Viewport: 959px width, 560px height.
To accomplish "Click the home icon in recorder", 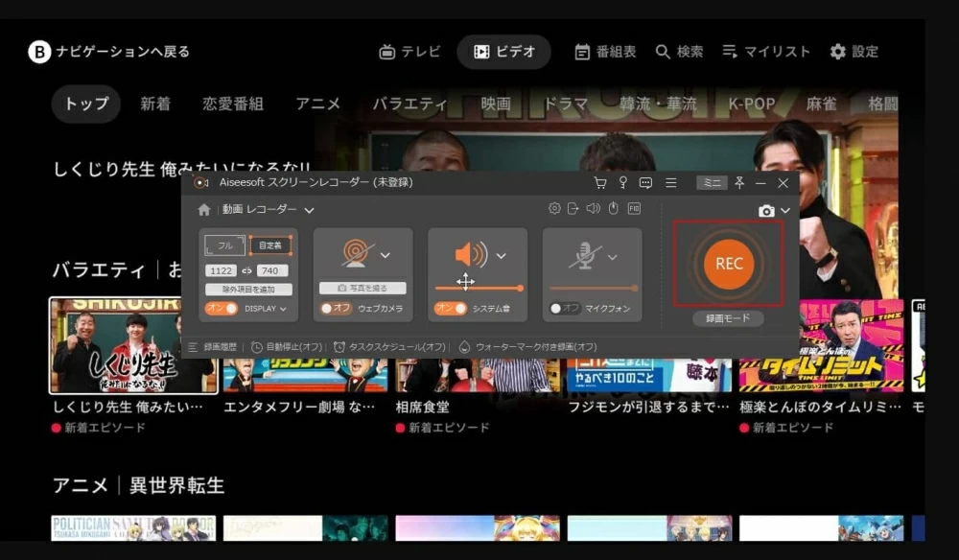I will coord(203,210).
